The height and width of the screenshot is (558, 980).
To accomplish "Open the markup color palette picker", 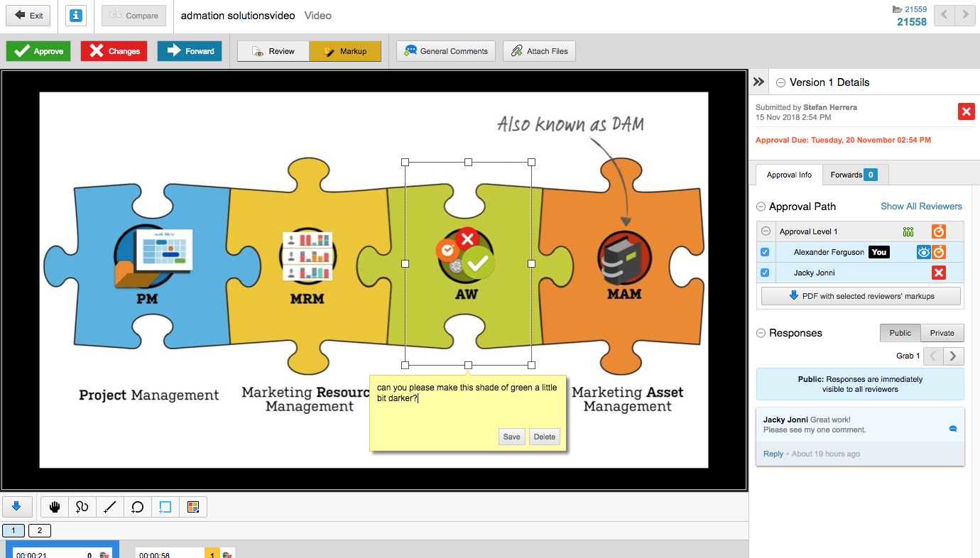I will pyautogui.click(x=192, y=507).
